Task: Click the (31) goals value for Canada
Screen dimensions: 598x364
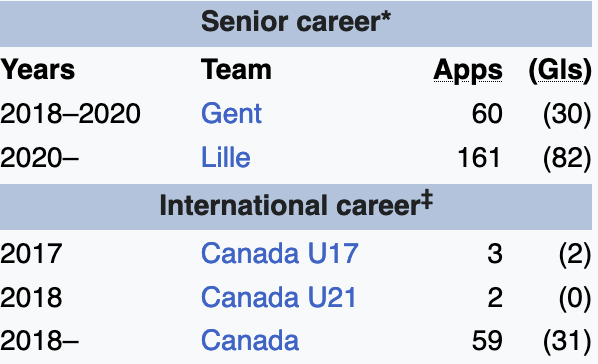Action: point(567,340)
